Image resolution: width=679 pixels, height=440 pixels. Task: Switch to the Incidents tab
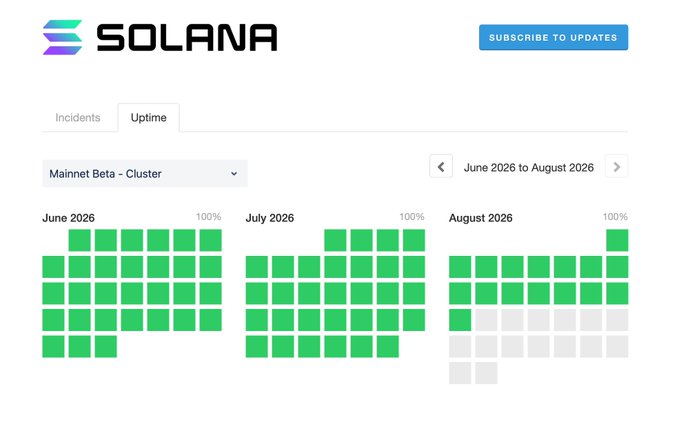[78, 117]
